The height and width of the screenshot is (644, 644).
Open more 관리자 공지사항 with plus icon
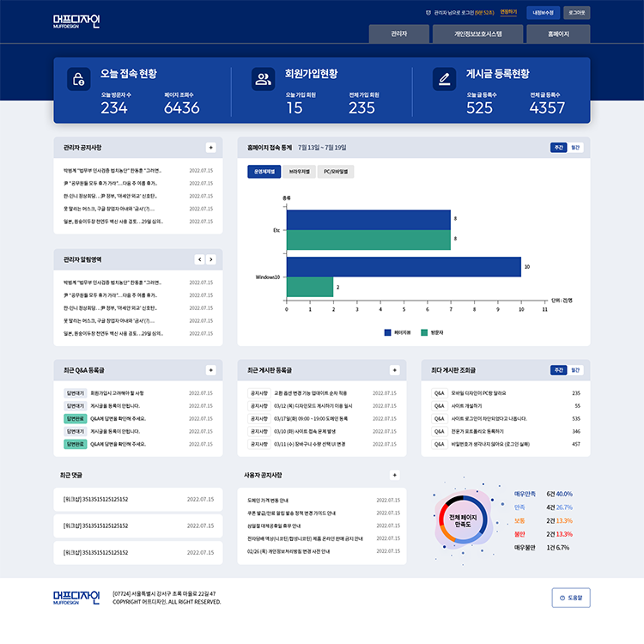pyautogui.click(x=210, y=148)
